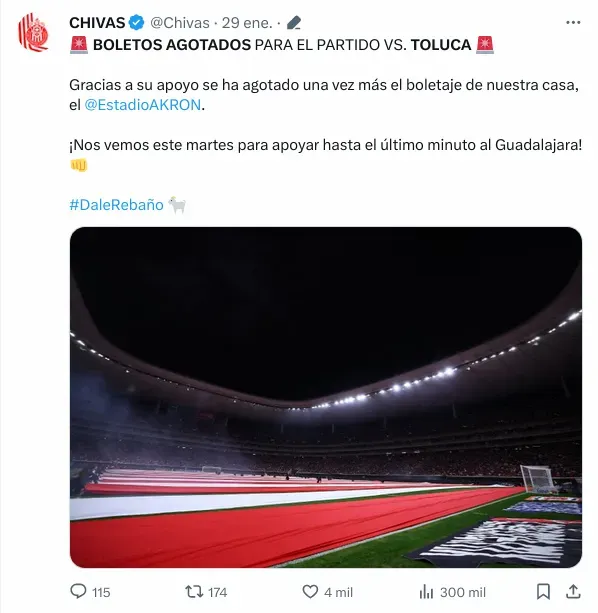Open the #DaleRebaño hashtag
This screenshot has height=613, width=598.
click(116, 205)
